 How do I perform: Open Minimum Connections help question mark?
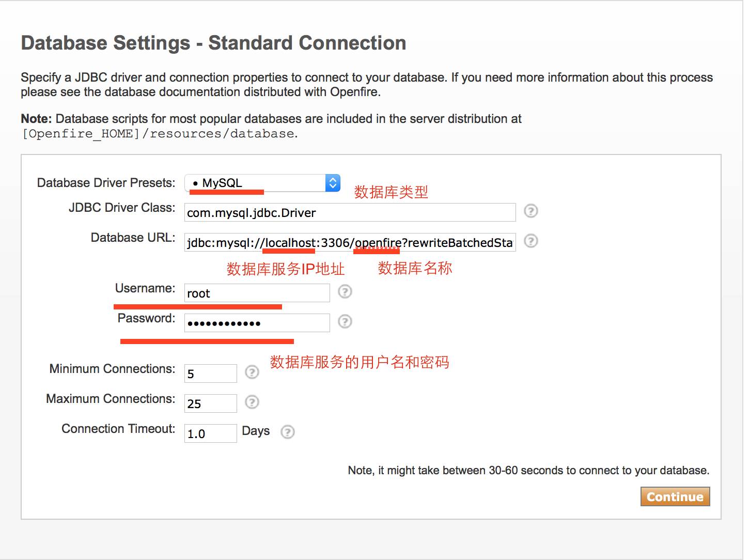pos(252,372)
